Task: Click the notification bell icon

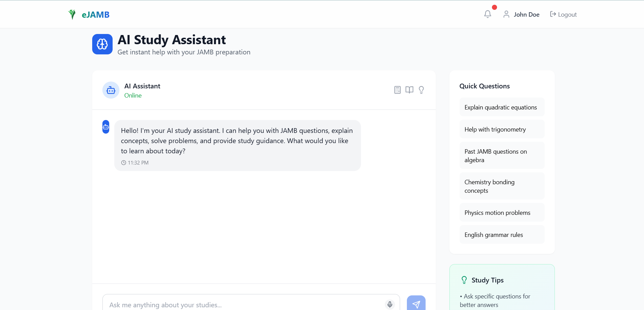Action: tap(488, 14)
